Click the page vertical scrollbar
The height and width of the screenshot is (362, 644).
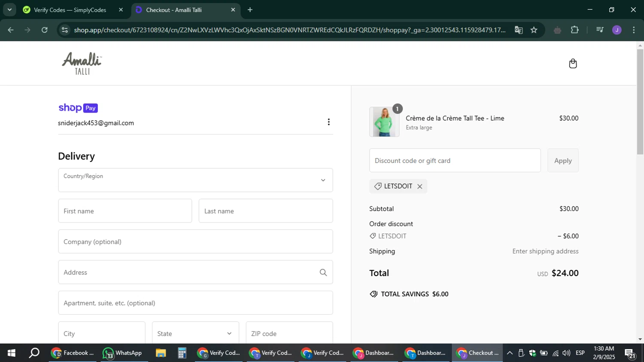(640, 102)
